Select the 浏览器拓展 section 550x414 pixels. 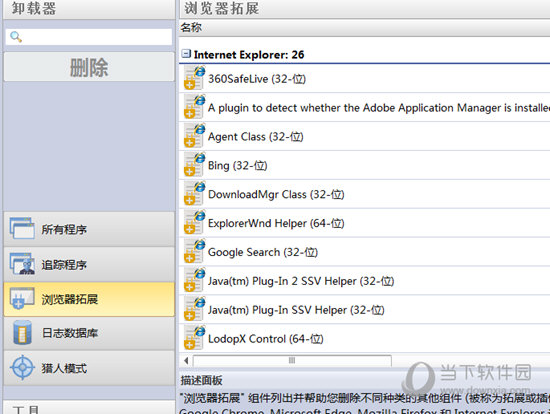(89, 299)
